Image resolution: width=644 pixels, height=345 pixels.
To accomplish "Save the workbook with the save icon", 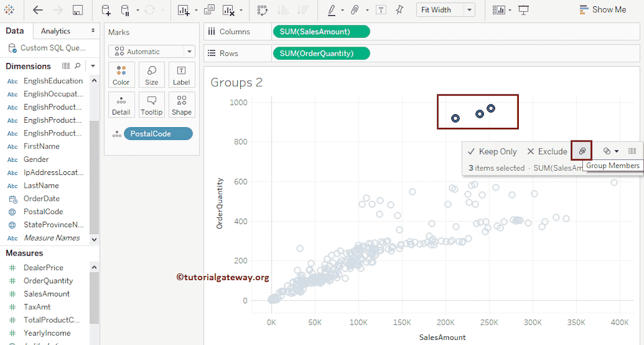I will point(77,10).
